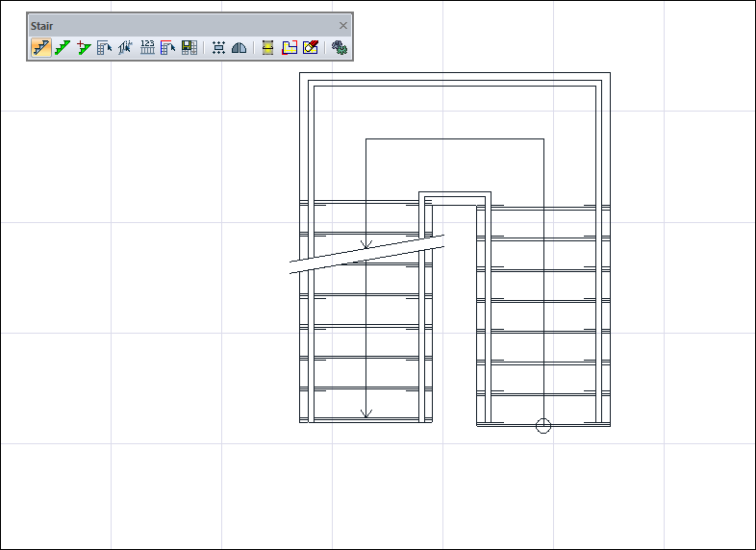Click the green stair icon

pos(63,47)
